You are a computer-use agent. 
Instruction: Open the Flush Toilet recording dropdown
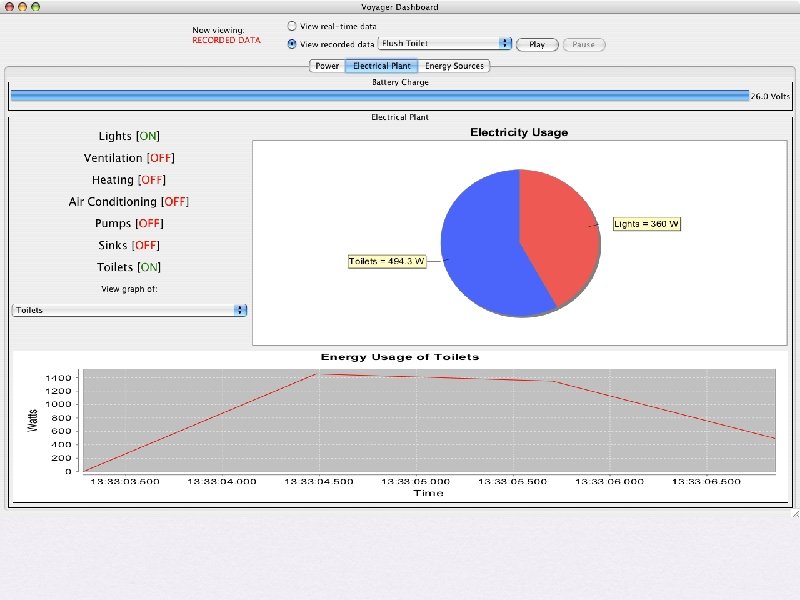tap(444, 43)
